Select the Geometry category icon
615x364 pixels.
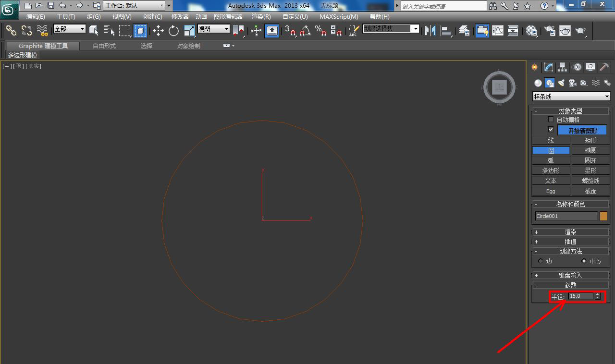[538, 83]
